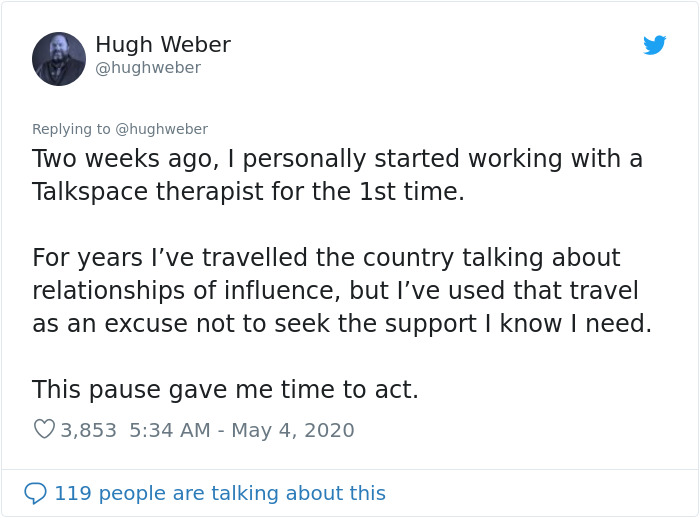Image resolution: width=700 pixels, height=518 pixels.
Task: Open Hugh Weber's profile picture
Action: (x=59, y=59)
